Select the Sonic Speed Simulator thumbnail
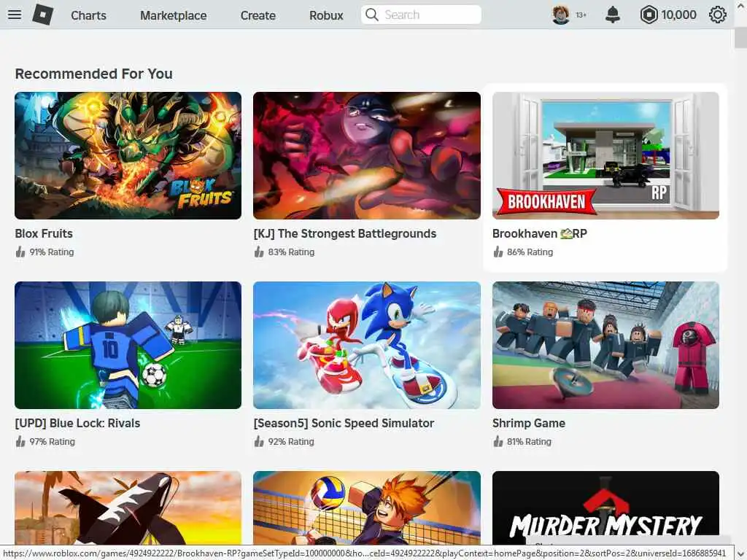Screen dimensions: 747x560 click(x=367, y=345)
